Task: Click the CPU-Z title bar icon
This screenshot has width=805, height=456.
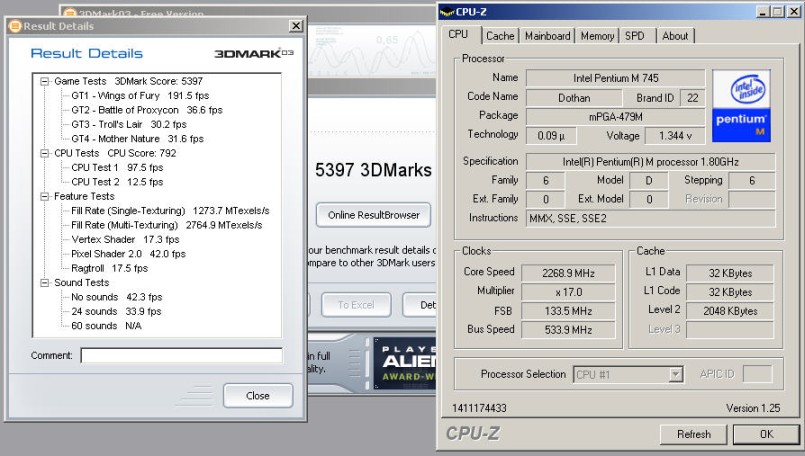Action: 447,12
